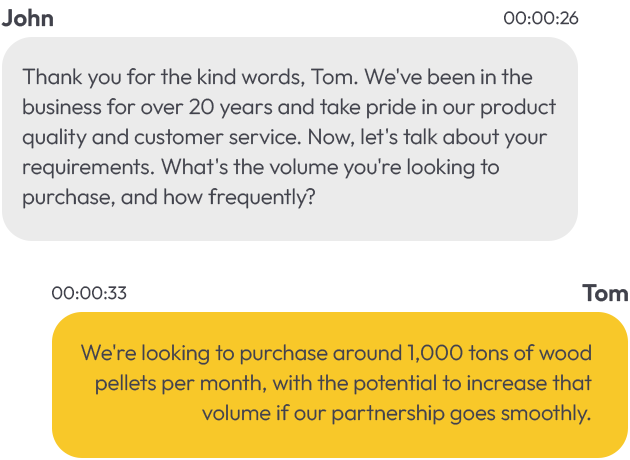Click "how frequently?" at end of John's message

[239, 198]
